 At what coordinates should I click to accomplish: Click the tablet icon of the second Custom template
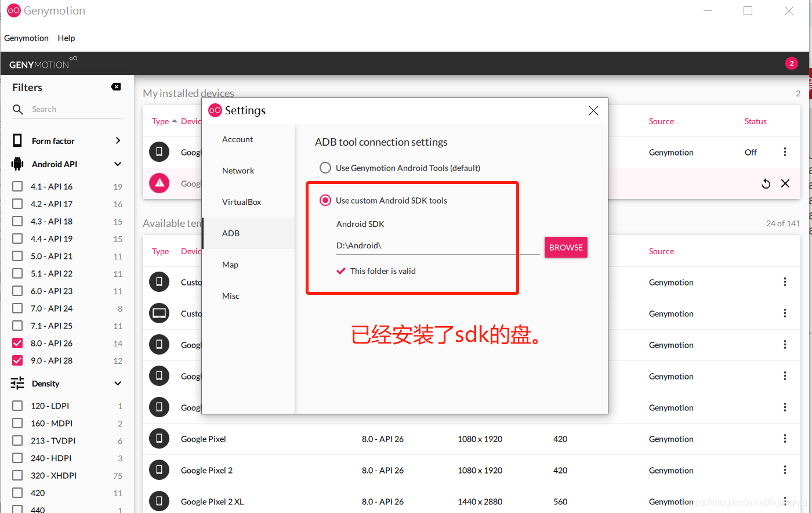tap(159, 313)
